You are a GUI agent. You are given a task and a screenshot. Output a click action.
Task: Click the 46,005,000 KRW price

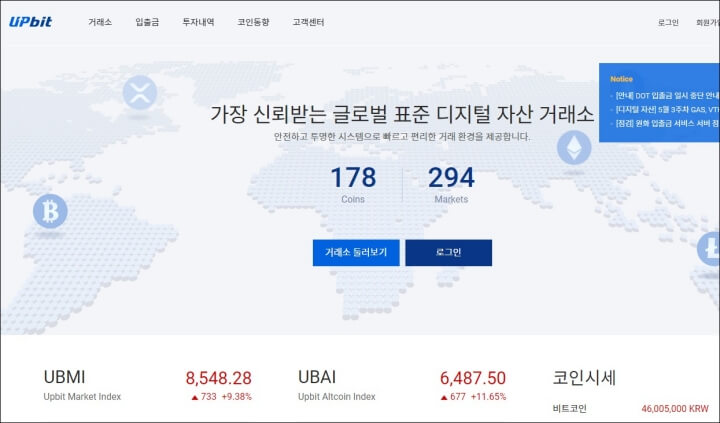675,408
